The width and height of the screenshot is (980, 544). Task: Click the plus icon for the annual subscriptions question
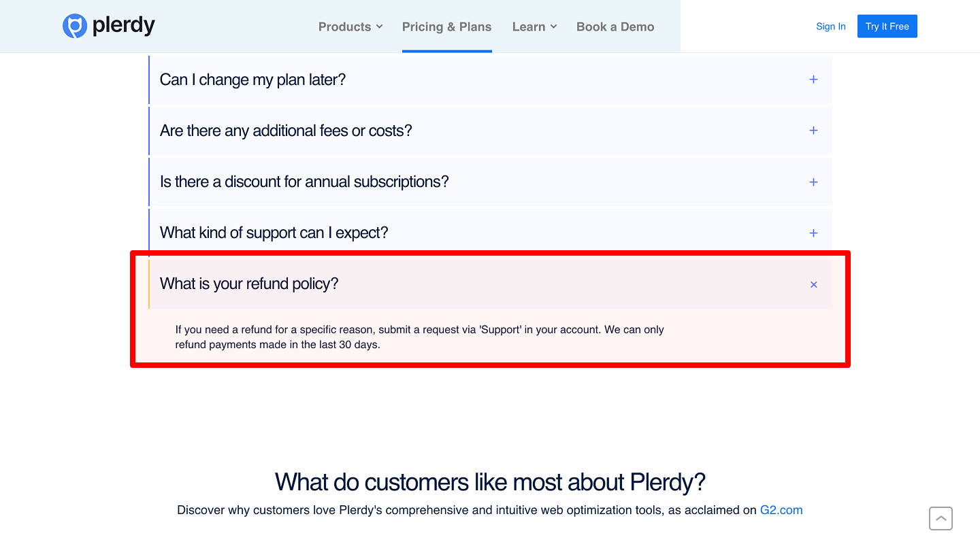813,182
